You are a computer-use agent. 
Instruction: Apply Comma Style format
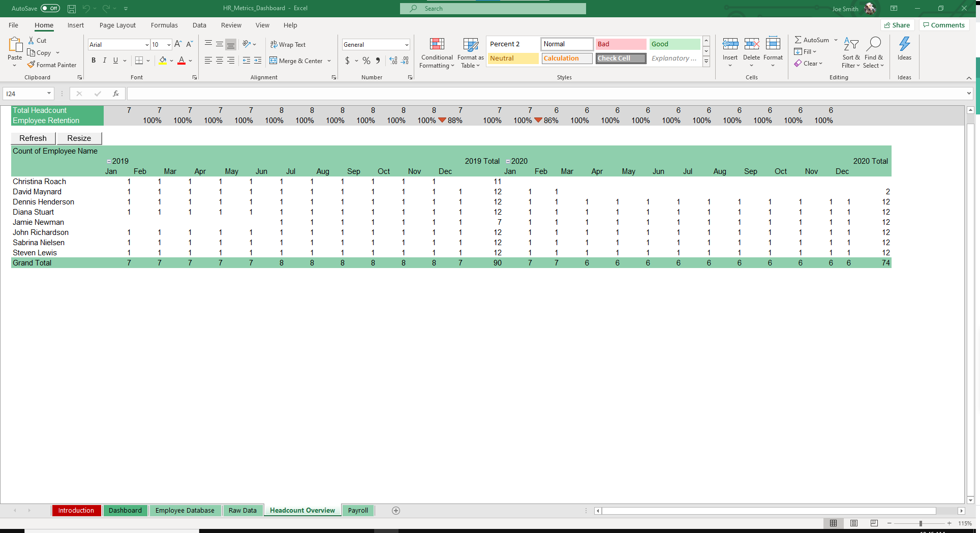tap(378, 61)
